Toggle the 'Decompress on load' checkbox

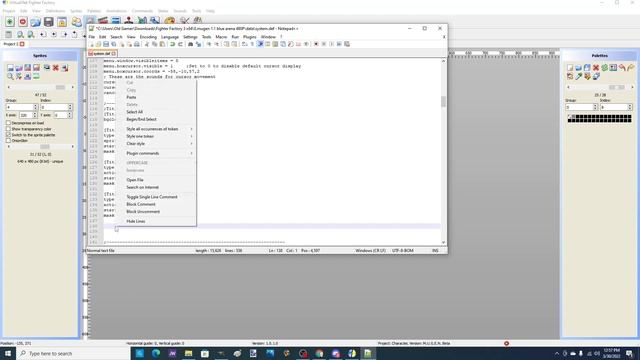click(8, 123)
